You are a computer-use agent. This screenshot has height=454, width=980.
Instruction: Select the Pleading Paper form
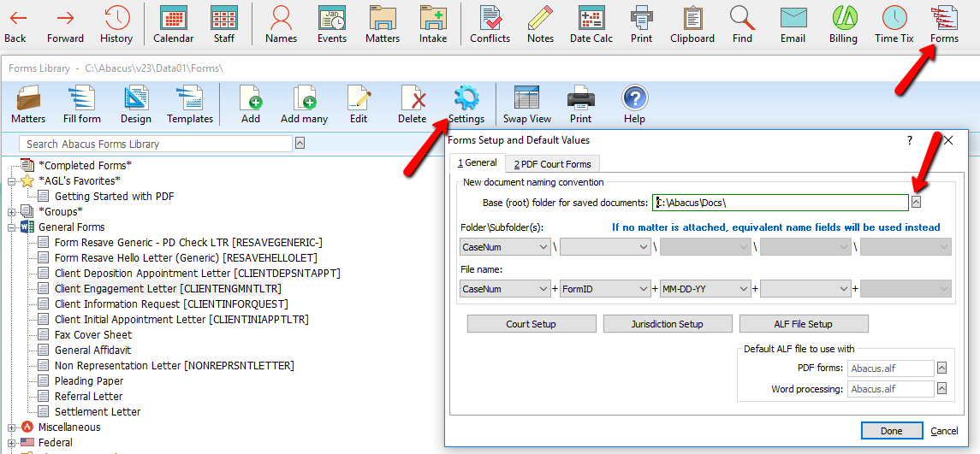click(89, 381)
